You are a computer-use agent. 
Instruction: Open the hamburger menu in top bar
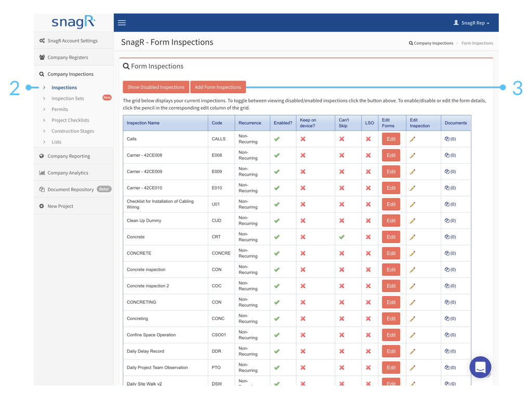[122, 23]
